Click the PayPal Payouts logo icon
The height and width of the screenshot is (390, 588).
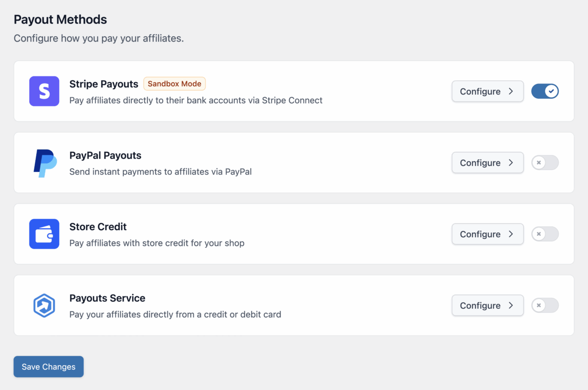(44, 162)
